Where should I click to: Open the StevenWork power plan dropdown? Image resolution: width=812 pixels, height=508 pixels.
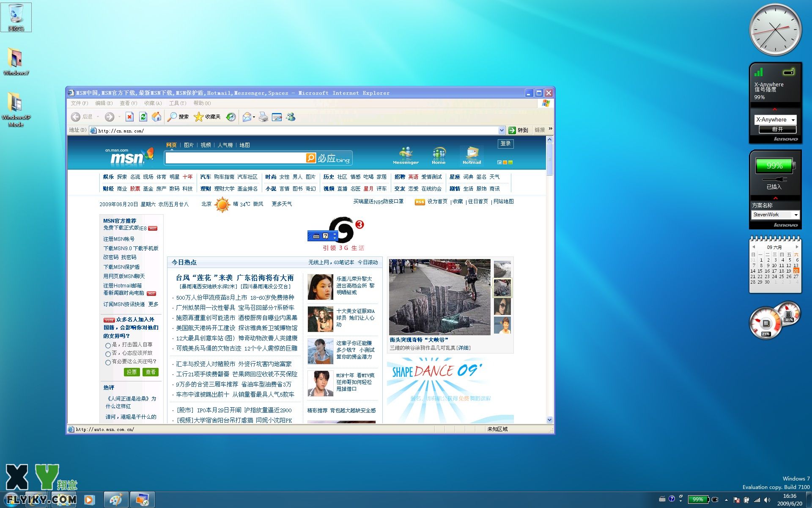pyautogui.click(x=775, y=215)
